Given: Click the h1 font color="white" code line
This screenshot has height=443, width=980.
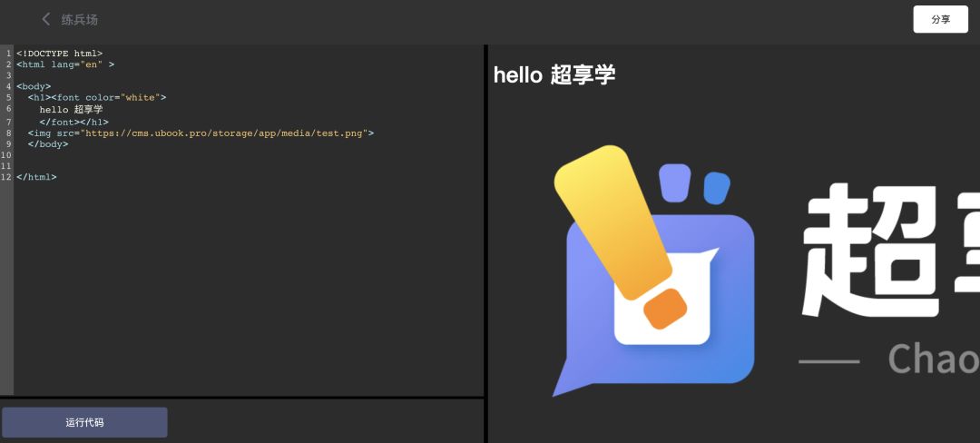Looking at the screenshot, I should click(x=97, y=97).
